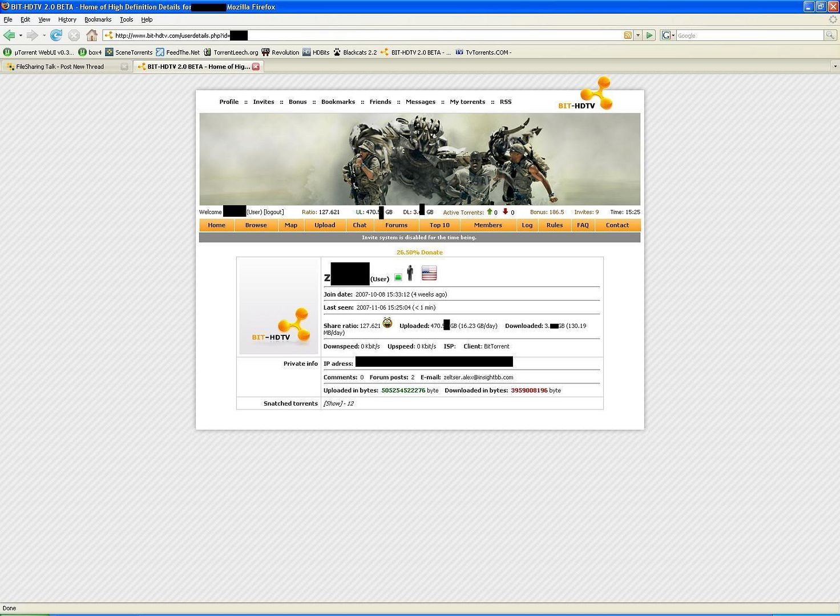840x616 pixels.
Task: Open Top 10 in orange nav bar
Action: click(x=439, y=225)
